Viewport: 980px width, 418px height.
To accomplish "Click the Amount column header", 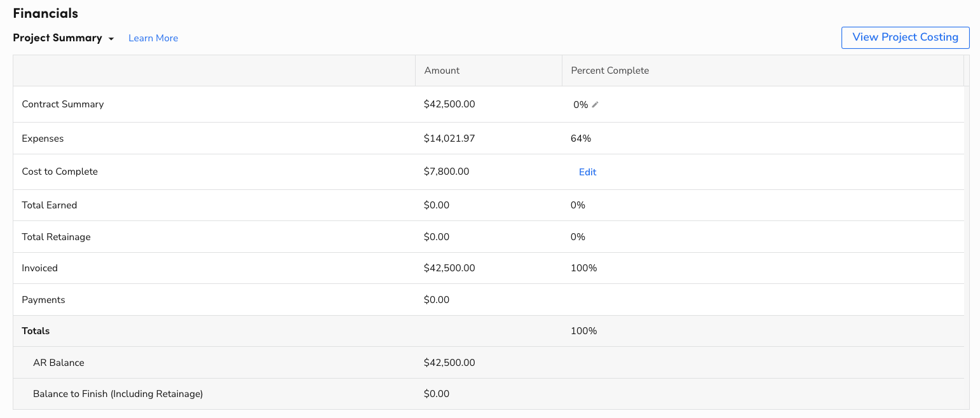I will pos(442,71).
